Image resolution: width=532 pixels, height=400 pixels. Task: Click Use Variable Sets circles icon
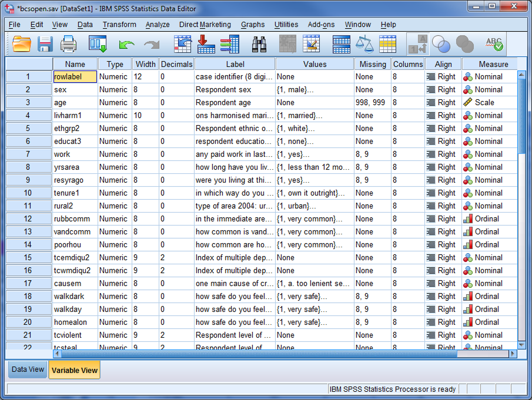(x=441, y=44)
